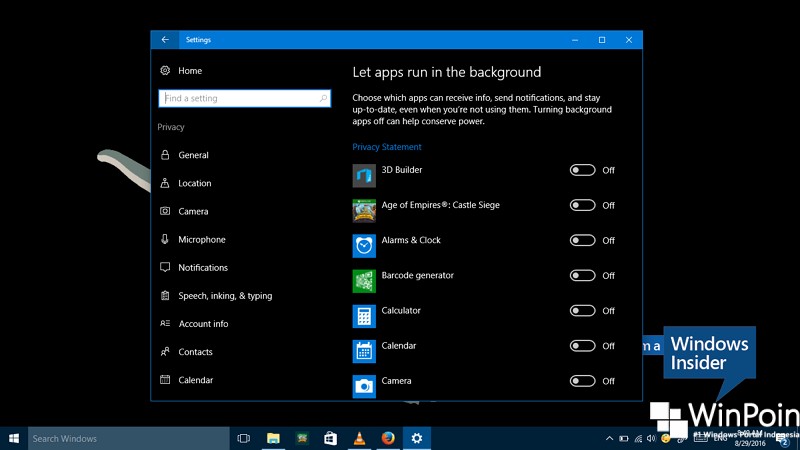This screenshot has height=450, width=800.
Task: Select the Speech, inking, & typing icon
Action: tap(165, 295)
